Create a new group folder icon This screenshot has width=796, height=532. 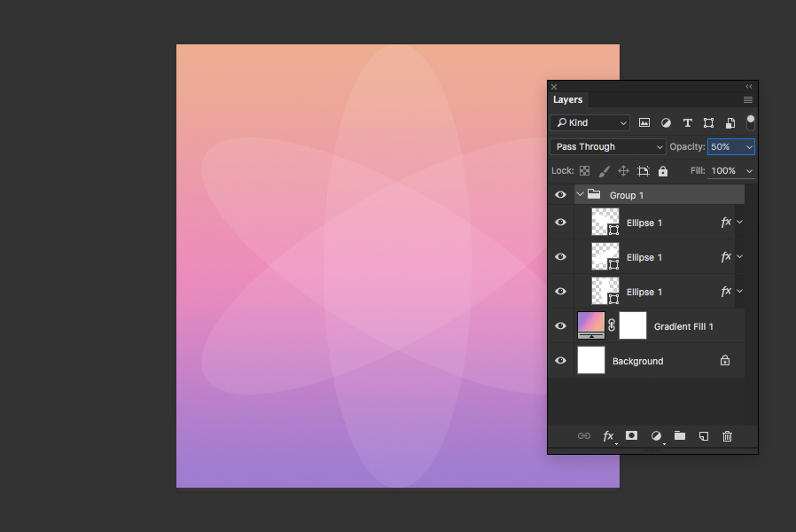680,435
